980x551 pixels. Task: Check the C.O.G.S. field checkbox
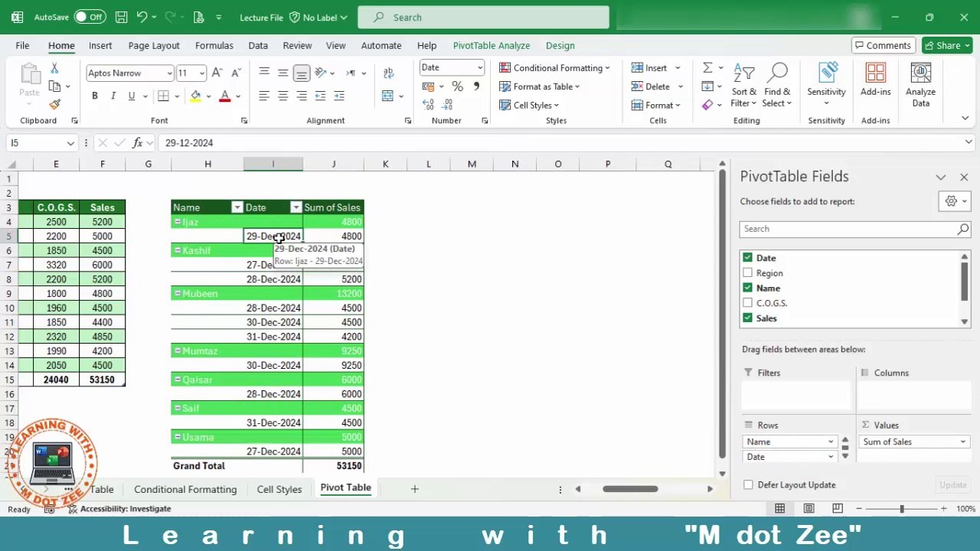point(747,303)
